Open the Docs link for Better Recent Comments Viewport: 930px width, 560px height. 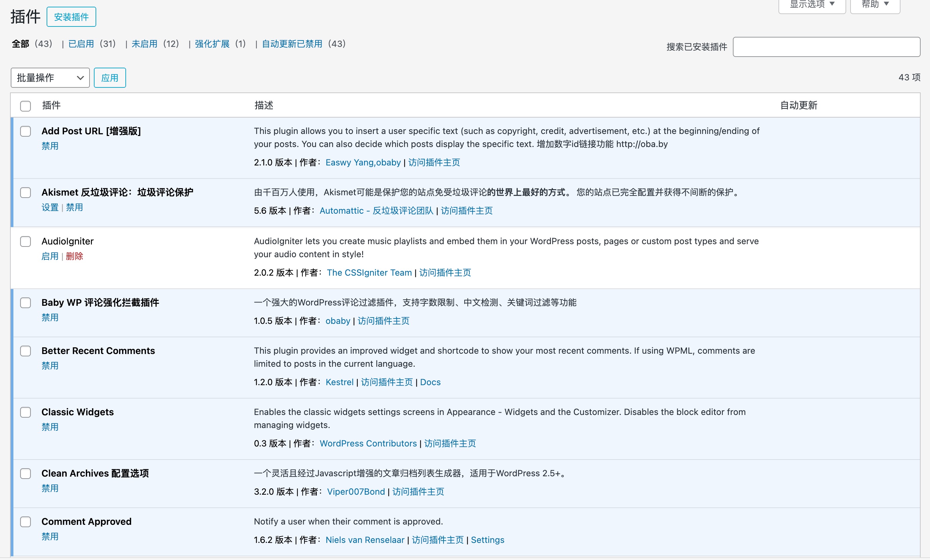coord(430,382)
